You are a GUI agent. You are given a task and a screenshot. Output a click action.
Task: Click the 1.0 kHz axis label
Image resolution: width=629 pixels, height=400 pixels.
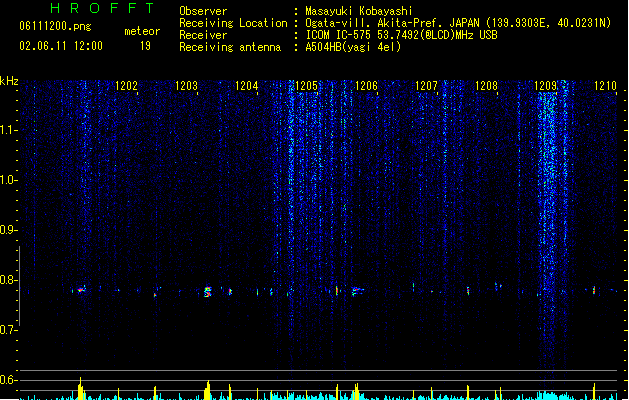click(8, 180)
